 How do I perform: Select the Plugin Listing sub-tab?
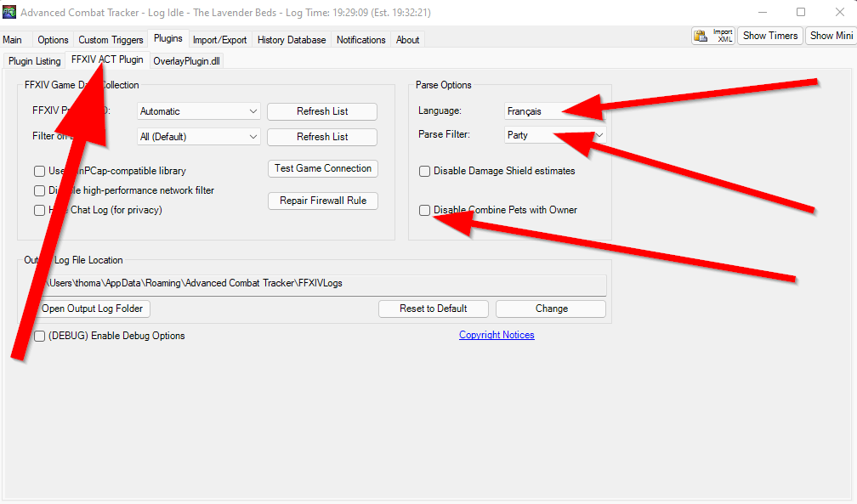[34, 61]
